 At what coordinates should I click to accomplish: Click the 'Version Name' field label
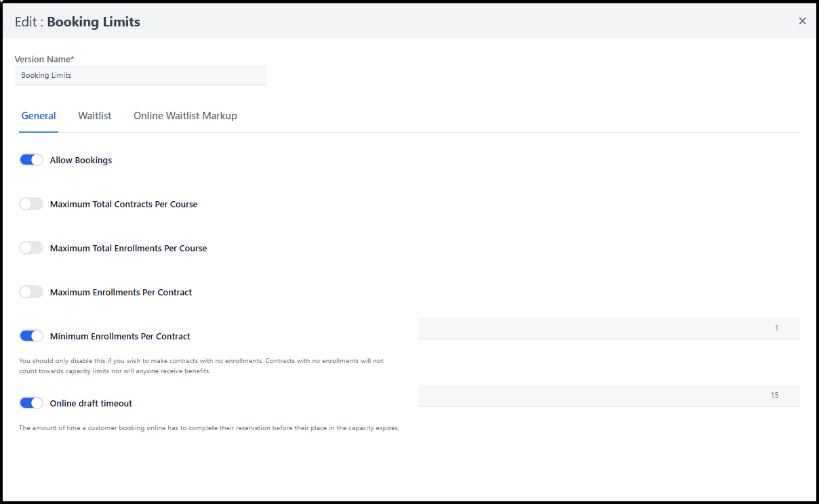tap(44, 60)
